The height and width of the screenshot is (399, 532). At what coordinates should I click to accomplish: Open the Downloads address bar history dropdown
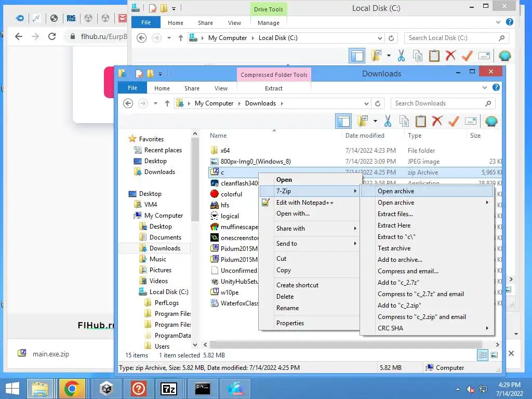pos(366,103)
